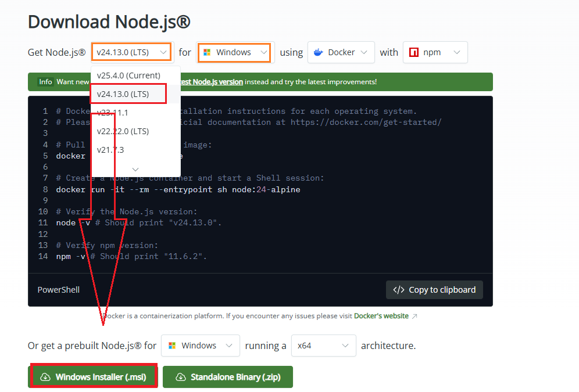The height and width of the screenshot is (392, 579).
Task: Open the Node.js version dropdown v24.13.0 (LTS)
Action: (x=131, y=52)
